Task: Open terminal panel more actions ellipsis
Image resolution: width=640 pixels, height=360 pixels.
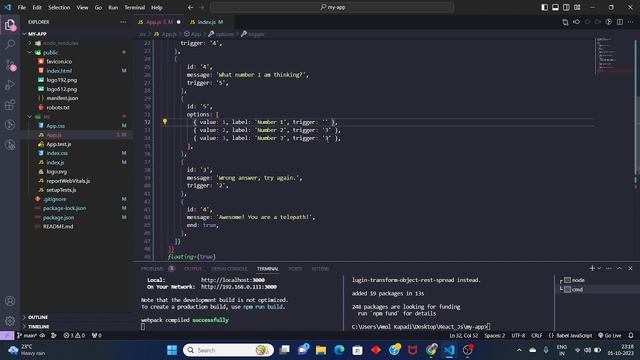Action: pyautogui.click(x=609, y=268)
